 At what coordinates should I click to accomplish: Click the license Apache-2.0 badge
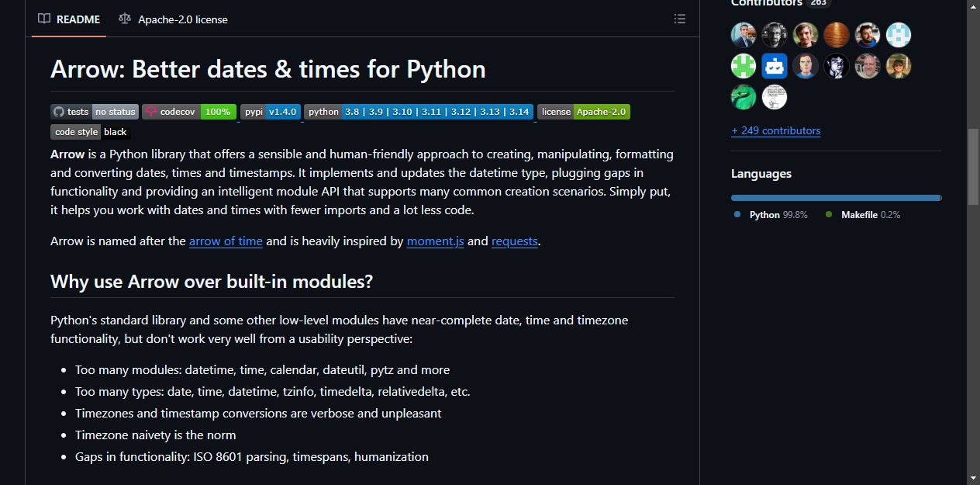[x=584, y=112]
